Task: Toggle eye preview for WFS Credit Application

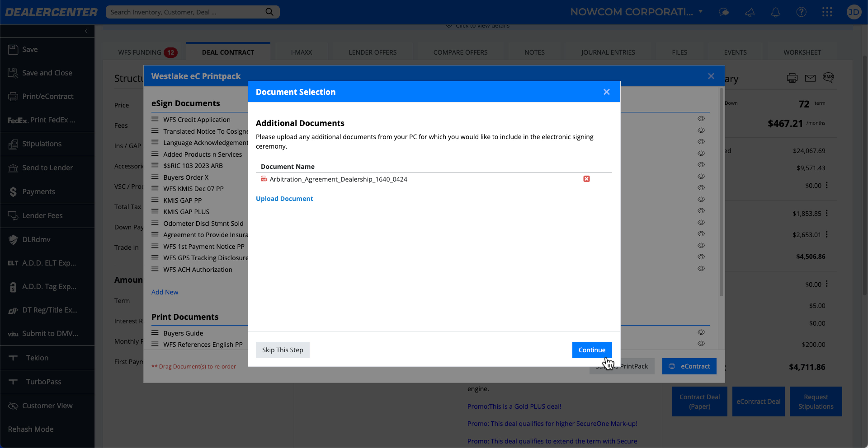Action: coord(701,119)
